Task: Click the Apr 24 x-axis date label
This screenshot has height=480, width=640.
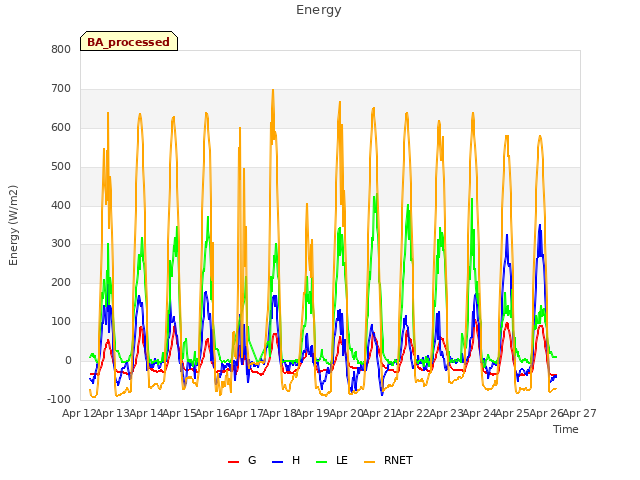Action: (x=479, y=413)
